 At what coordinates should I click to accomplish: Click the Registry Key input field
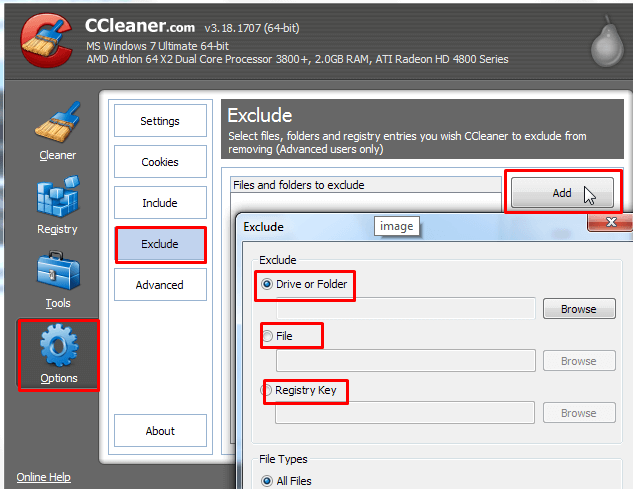[x=405, y=412]
